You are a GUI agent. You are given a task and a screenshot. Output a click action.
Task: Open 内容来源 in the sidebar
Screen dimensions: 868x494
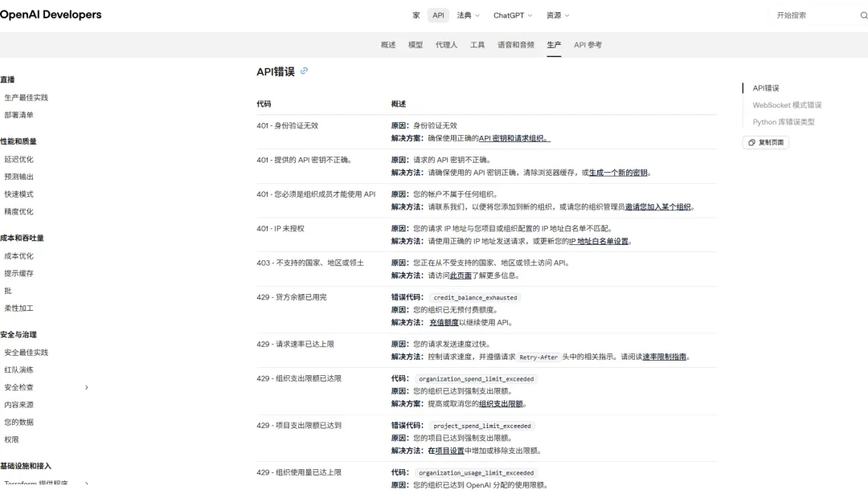coord(18,405)
